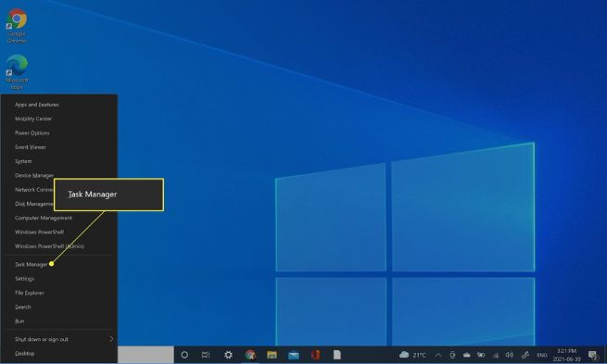
Task: Open Microsoft Edge desktop shortcut
Action: point(17,72)
